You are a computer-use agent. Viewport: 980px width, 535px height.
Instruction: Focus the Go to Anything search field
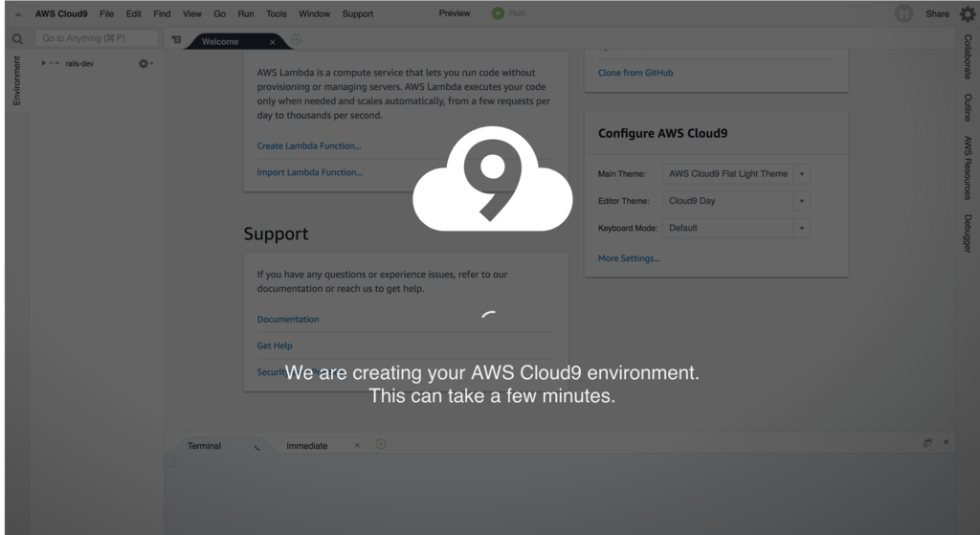(x=97, y=38)
